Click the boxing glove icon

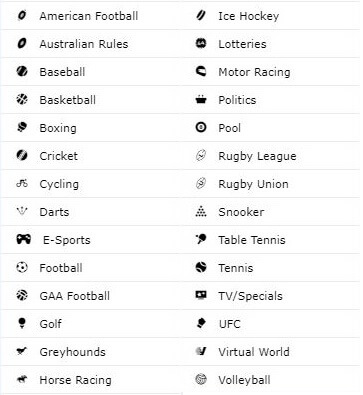pos(22,127)
